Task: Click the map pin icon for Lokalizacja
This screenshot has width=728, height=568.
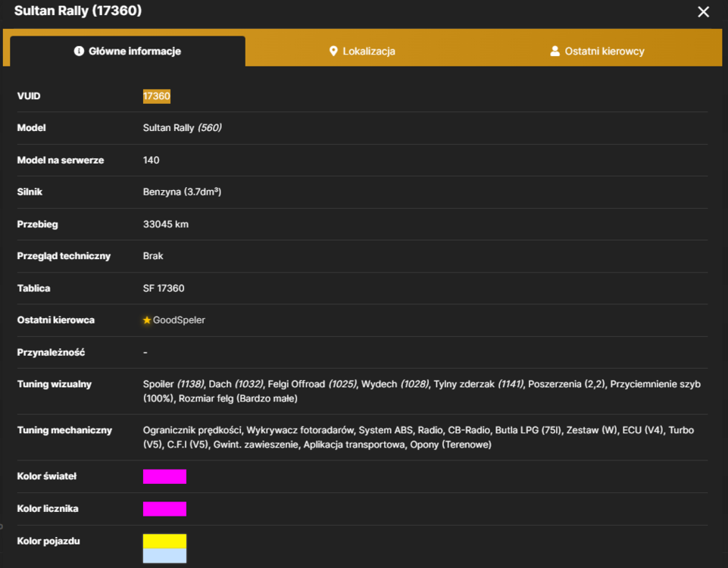Action: coord(333,51)
